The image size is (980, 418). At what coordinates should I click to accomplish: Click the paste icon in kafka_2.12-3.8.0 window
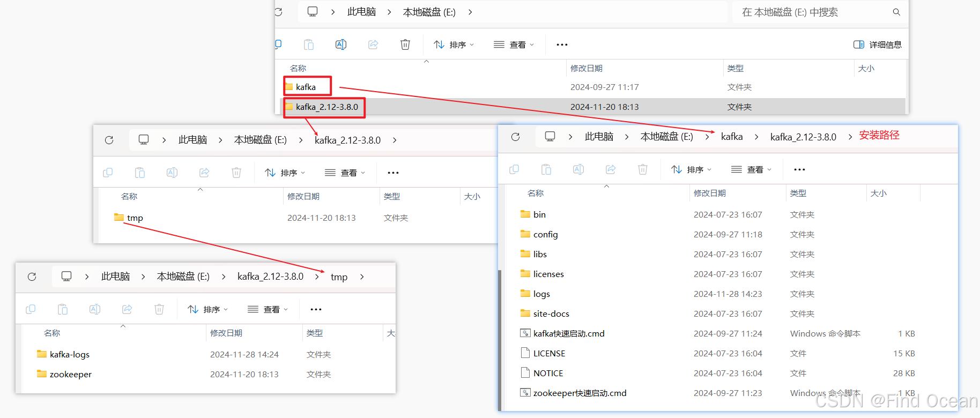[140, 173]
